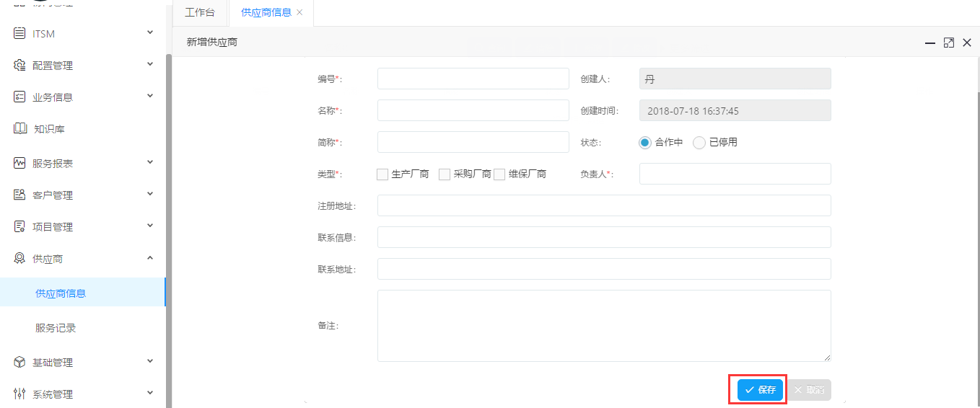
Task: Expand the 业务信息 menu chevron
Action: pyautogui.click(x=150, y=96)
